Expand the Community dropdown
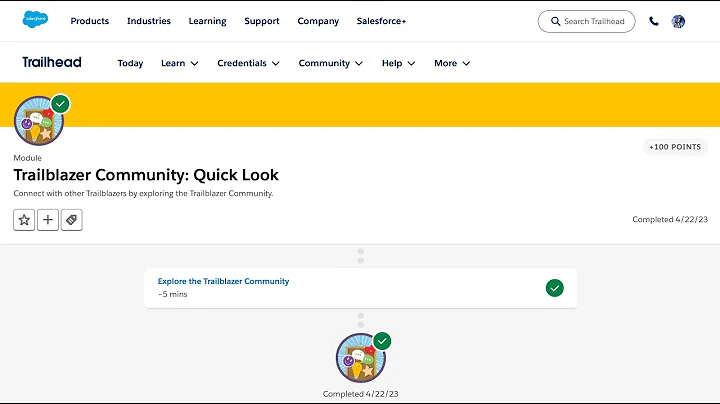The height and width of the screenshot is (404, 720). pyautogui.click(x=331, y=63)
